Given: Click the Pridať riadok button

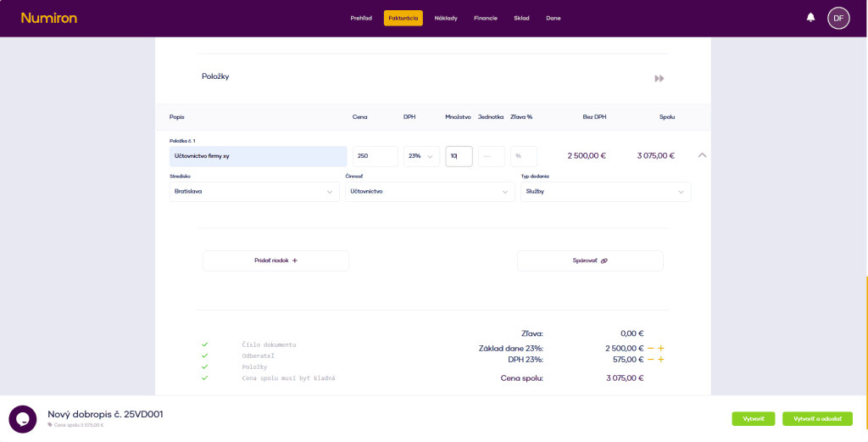Looking at the screenshot, I should tap(275, 260).
